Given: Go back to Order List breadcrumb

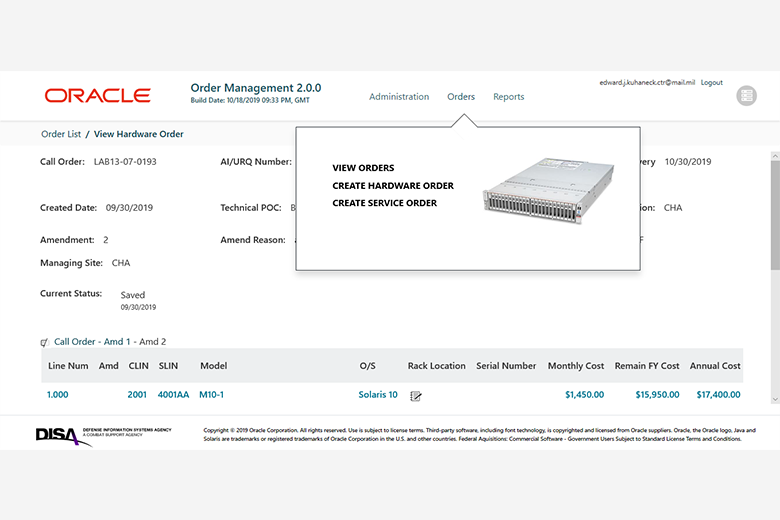Looking at the screenshot, I should (61, 134).
